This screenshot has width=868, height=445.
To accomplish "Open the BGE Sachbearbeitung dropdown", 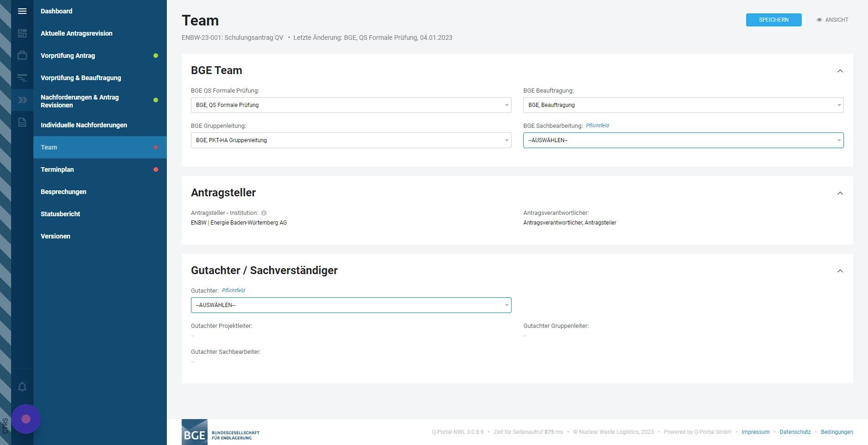I will click(x=683, y=140).
